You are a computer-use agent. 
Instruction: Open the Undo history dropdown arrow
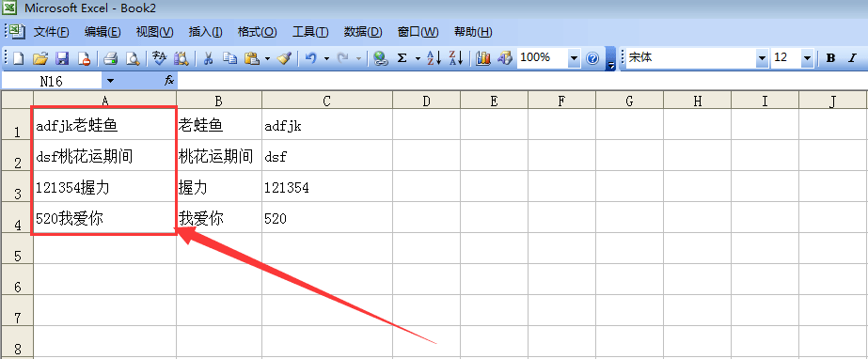click(326, 58)
